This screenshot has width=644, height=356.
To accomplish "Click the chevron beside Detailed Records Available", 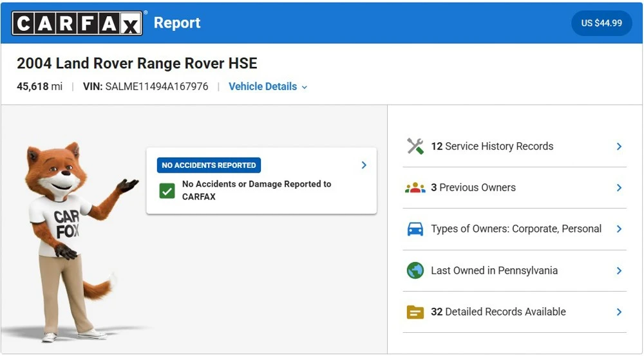I will pos(619,312).
